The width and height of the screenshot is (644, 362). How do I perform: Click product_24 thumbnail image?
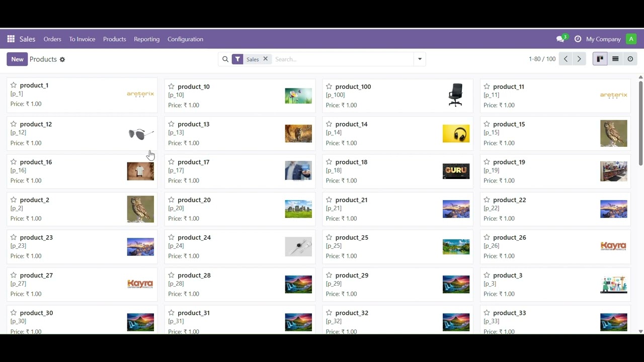click(x=298, y=247)
